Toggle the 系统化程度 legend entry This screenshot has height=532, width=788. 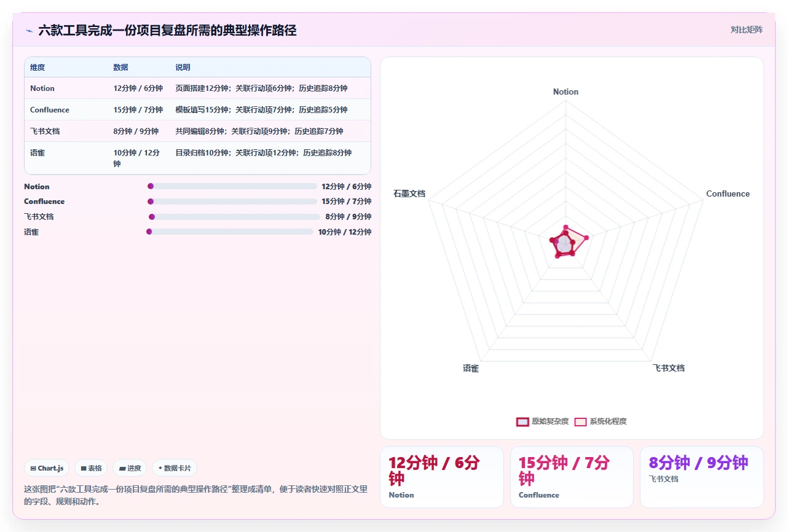[601, 421]
